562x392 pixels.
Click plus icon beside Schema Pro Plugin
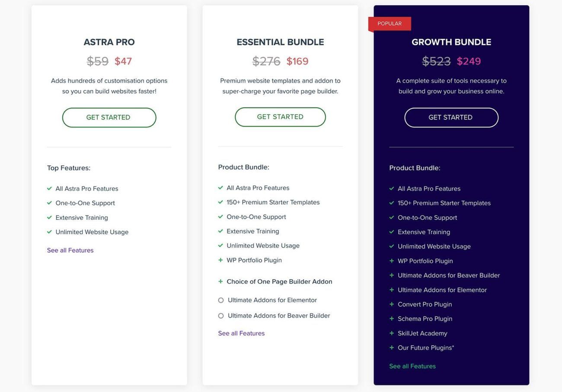pos(392,319)
